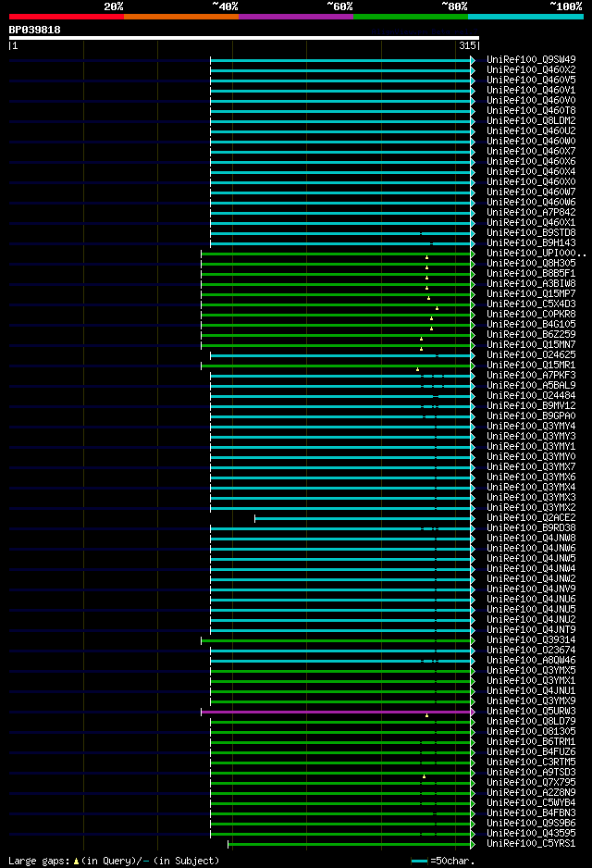The image size is (592, 868).
Task: Click the short cyan alignment bar for Q2ACE2
Action: click(363, 519)
